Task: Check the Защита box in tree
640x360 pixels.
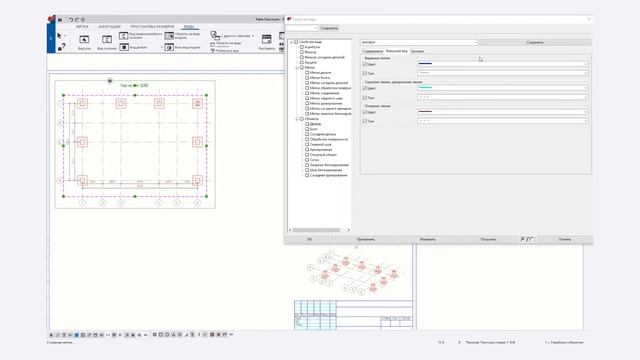Action: (x=302, y=62)
